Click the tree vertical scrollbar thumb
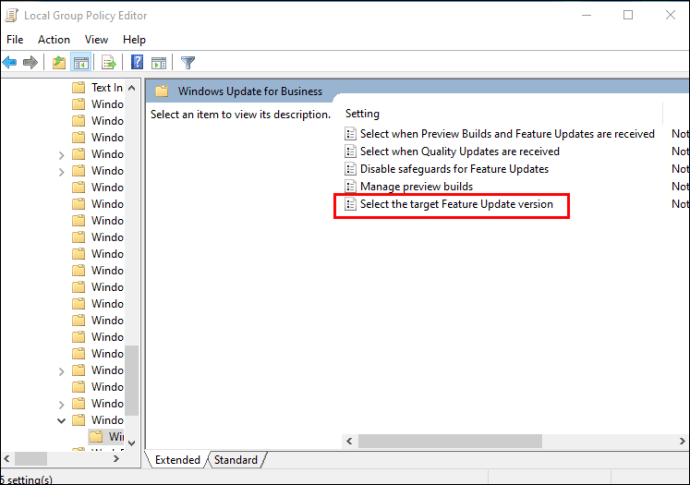The image size is (690, 485). 132,381
